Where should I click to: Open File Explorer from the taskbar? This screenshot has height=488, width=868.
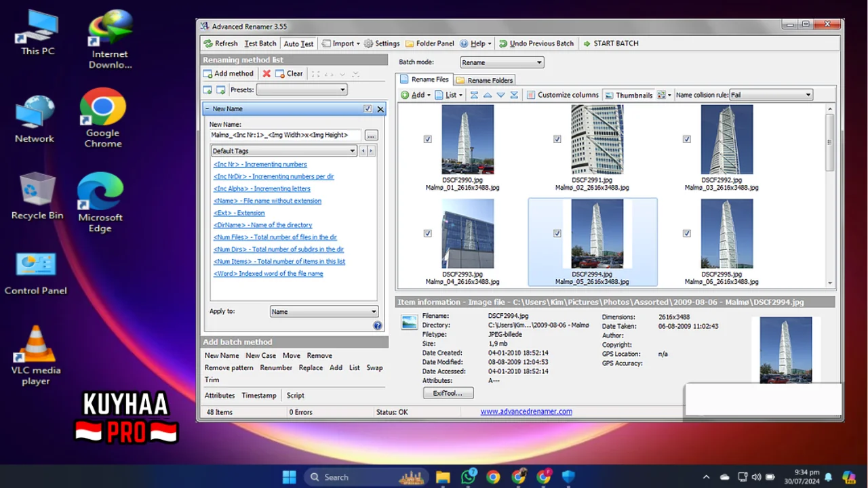click(443, 477)
